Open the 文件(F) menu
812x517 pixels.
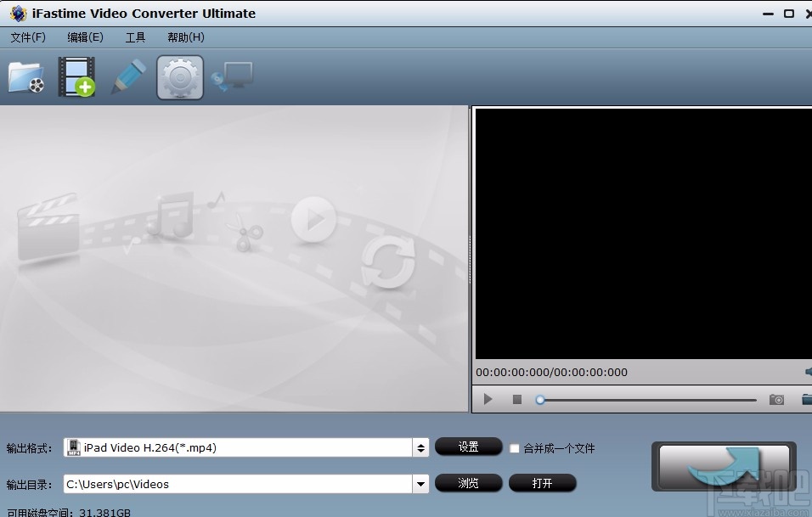coord(27,37)
